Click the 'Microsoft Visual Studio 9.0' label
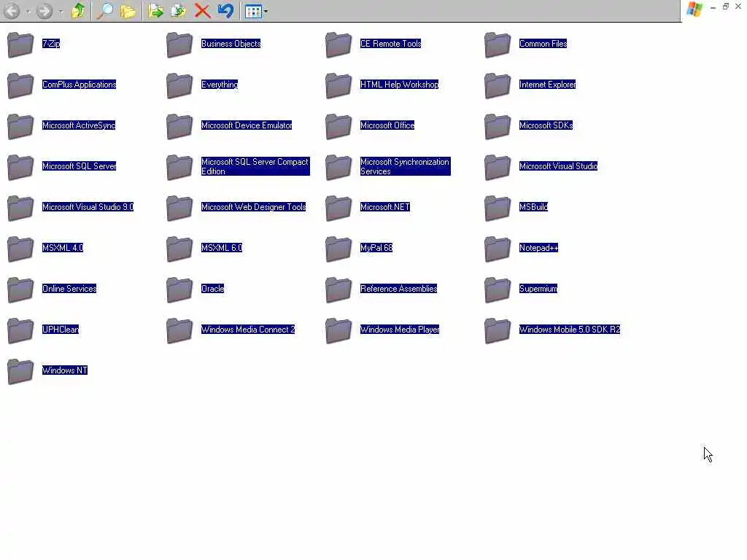This screenshot has height=560, width=747. coord(88,207)
